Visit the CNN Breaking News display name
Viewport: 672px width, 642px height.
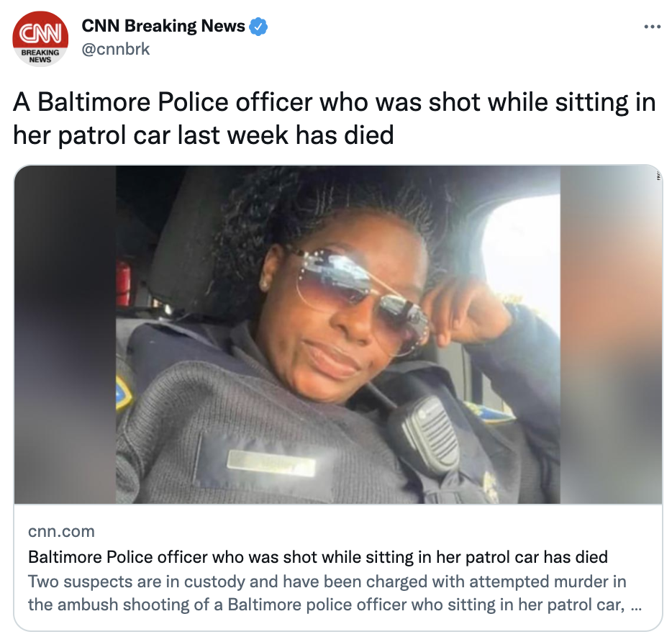(x=163, y=26)
